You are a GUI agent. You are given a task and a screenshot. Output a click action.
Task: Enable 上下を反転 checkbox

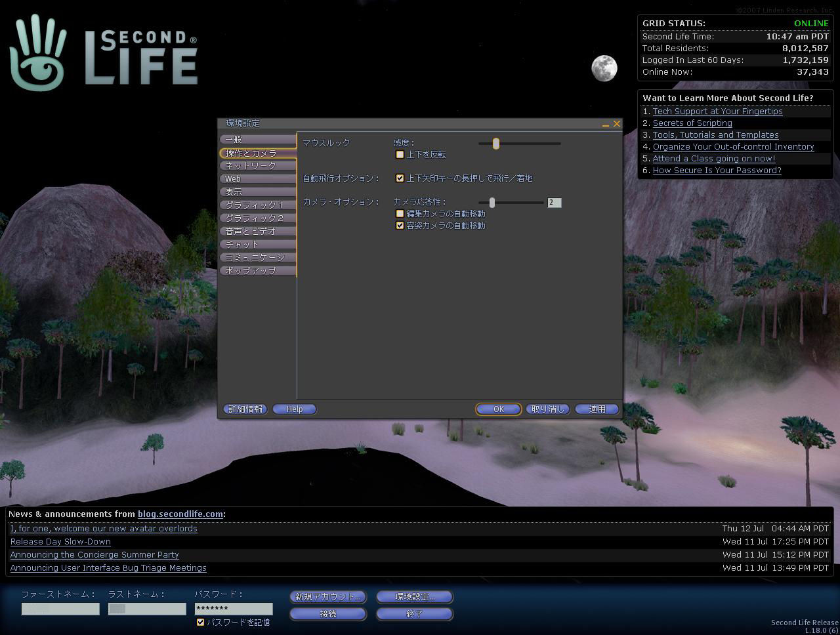tap(400, 155)
